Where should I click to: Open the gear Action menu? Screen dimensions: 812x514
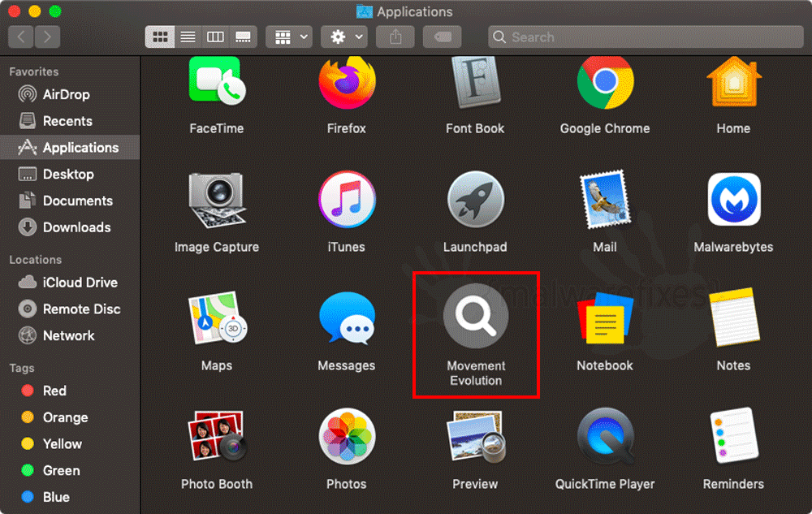pyautogui.click(x=344, y=37)
